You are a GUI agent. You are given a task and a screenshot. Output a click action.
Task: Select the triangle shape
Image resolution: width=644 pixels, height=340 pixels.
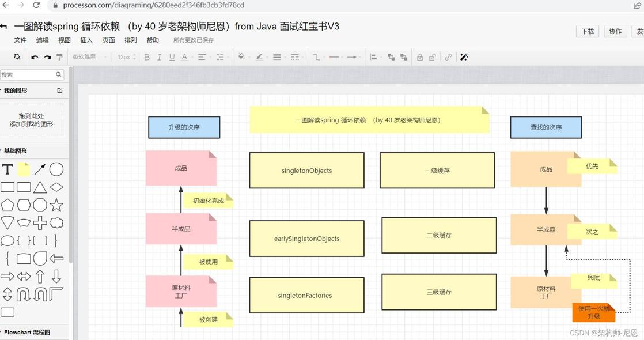[x=40, y=187]
